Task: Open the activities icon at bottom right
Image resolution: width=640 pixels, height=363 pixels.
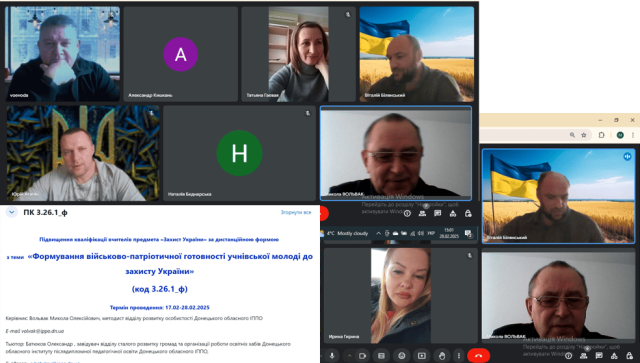Action: tap(614, 356)
